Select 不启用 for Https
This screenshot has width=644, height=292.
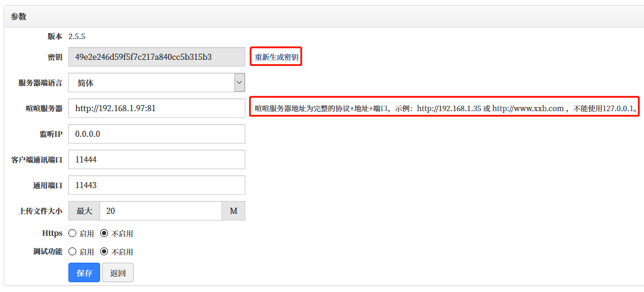pyautogui.click(x=104, y=233)
